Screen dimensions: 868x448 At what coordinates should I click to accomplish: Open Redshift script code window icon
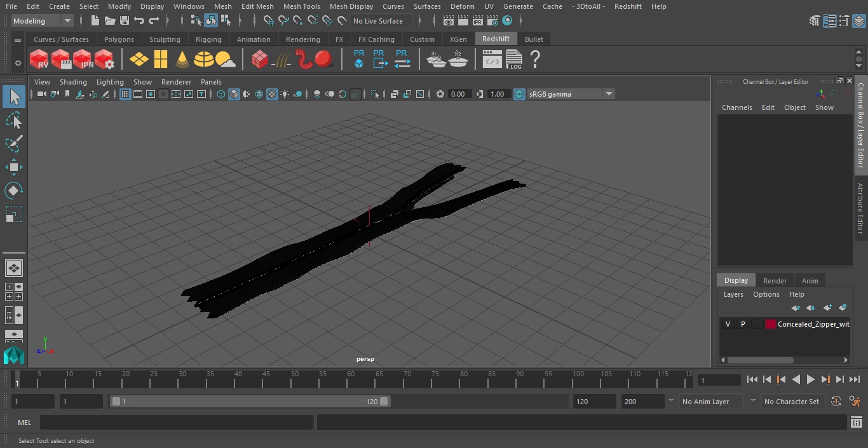[492, 60]
